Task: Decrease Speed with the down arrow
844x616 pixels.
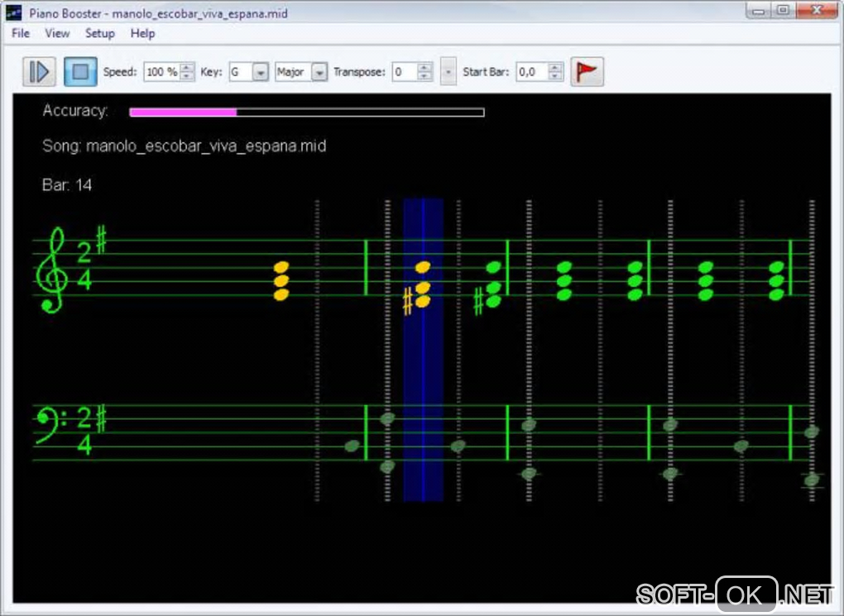Action: pos(187,76)
